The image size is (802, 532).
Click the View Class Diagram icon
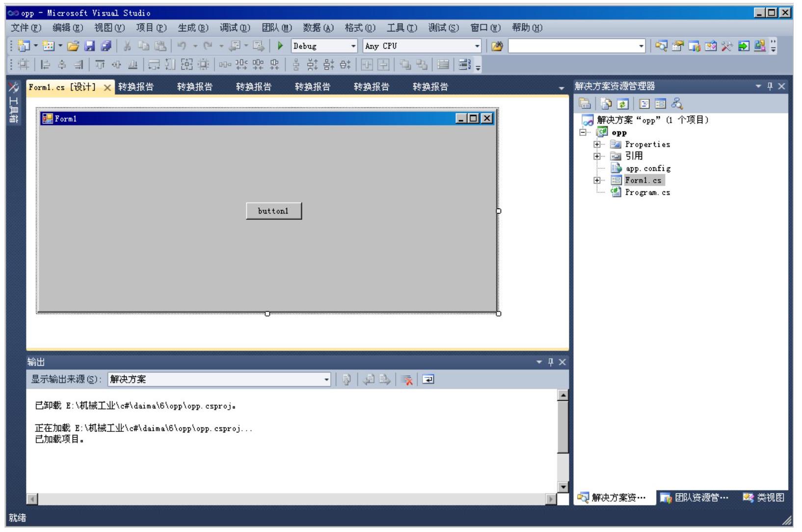click(x=677, y=104)
